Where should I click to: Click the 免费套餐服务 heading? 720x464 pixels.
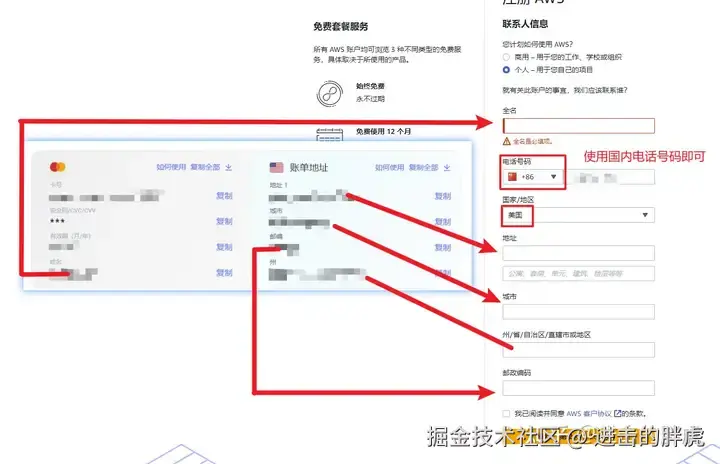click(x=341, y=27)
